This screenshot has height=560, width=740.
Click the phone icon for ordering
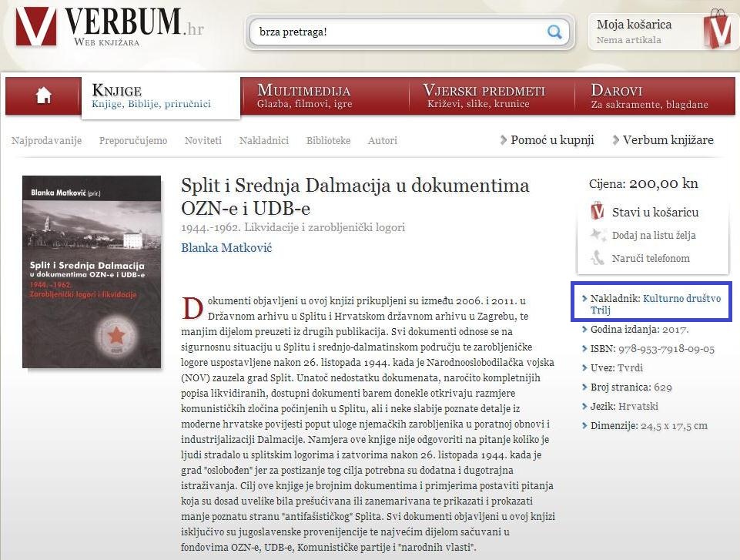click(x=598, y=259)
